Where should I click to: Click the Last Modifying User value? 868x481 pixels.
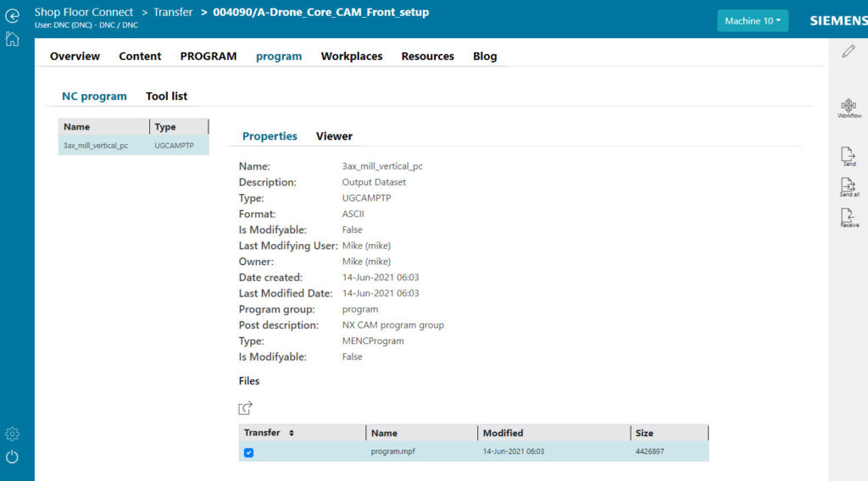366,246
